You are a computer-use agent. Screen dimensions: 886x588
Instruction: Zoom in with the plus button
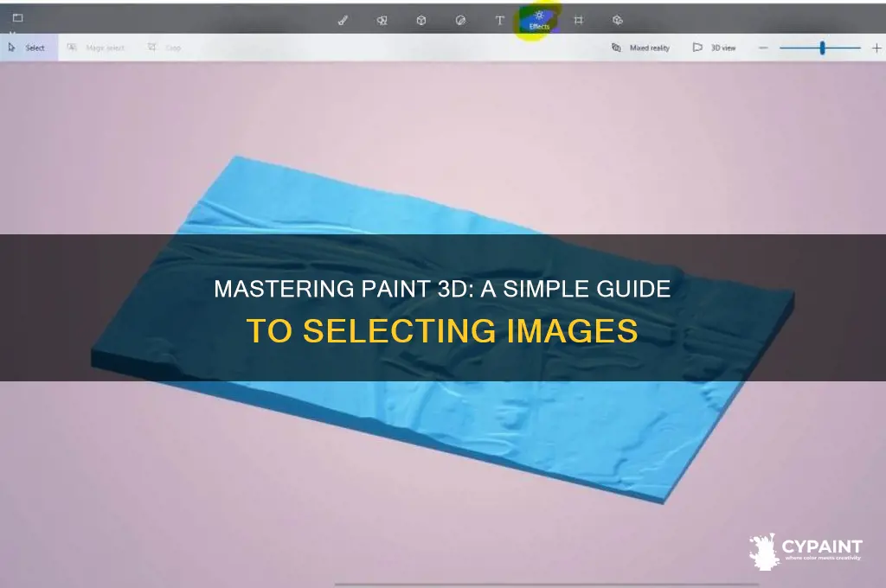pos(876,48)
